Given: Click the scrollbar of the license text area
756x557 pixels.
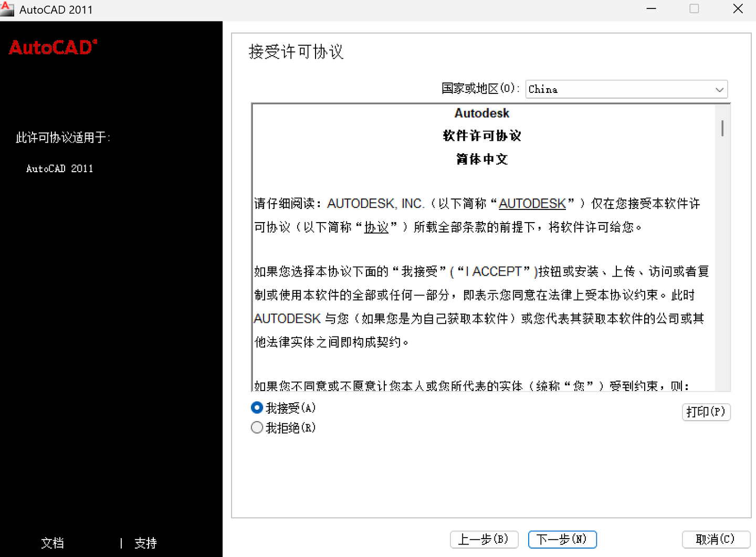Looking at the screenshot, I should click(x=722, y=128).
